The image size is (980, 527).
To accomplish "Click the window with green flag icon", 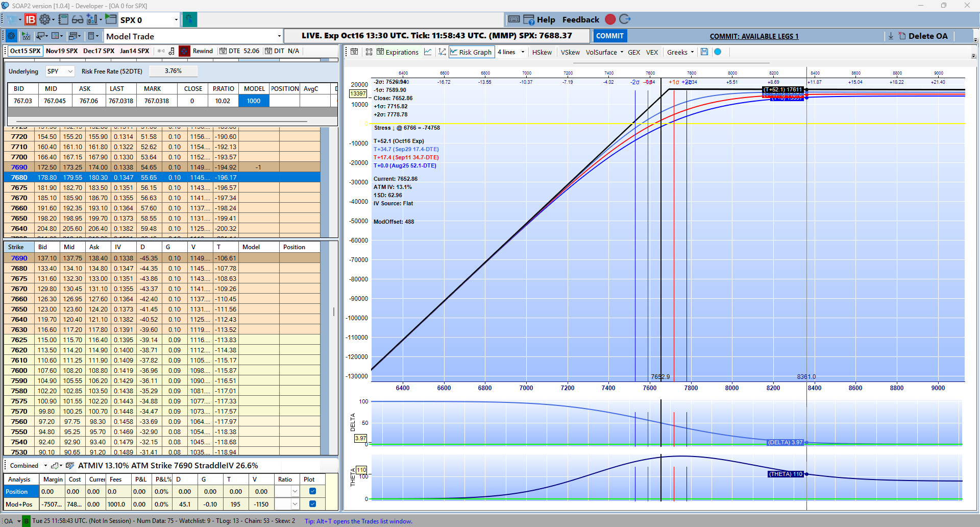I will (x=111, y=19).
